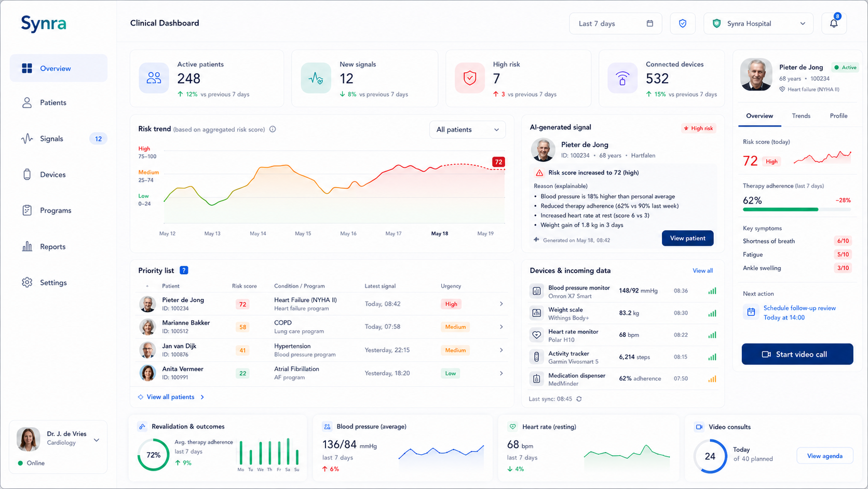This screenshot has width=868, height=489.
Task: Click the Schedule follow-up calendar icon
Action: click(751, 312)
